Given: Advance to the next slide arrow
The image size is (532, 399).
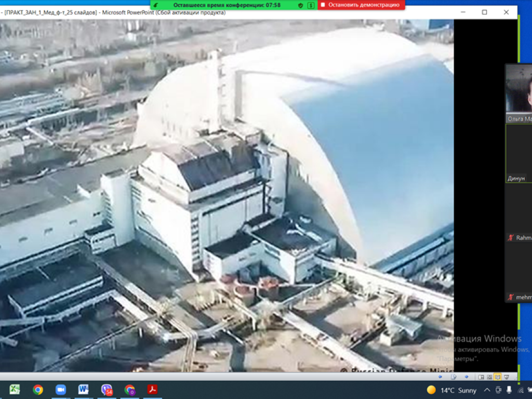Looking at the screenshot, I should pyautogui.click(x=467, y=377).
